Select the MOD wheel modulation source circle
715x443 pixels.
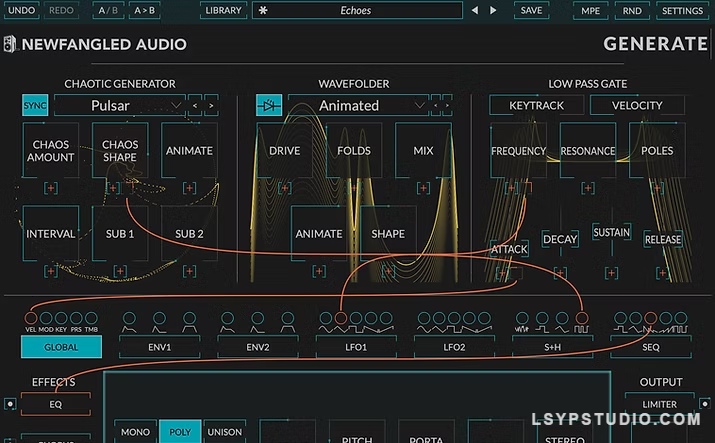coord(46,318)
